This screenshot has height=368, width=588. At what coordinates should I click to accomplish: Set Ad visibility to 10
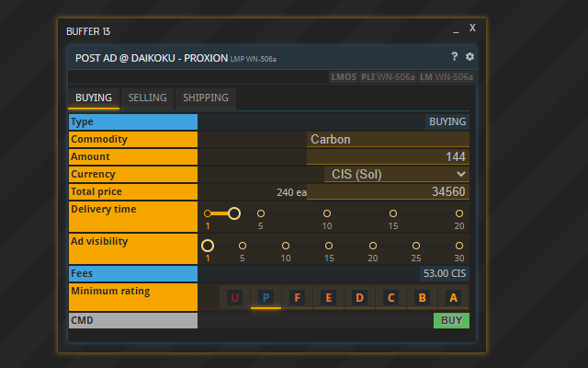click(286, 246)
